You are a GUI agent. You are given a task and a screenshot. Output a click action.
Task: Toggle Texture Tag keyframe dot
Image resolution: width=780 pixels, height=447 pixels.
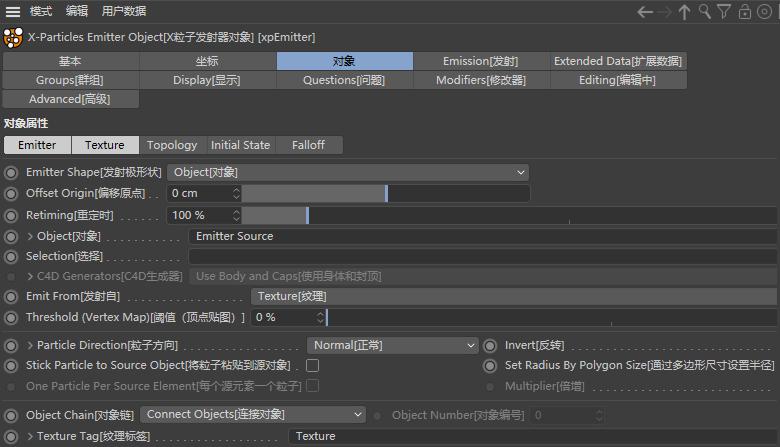(x=11, y=437)
